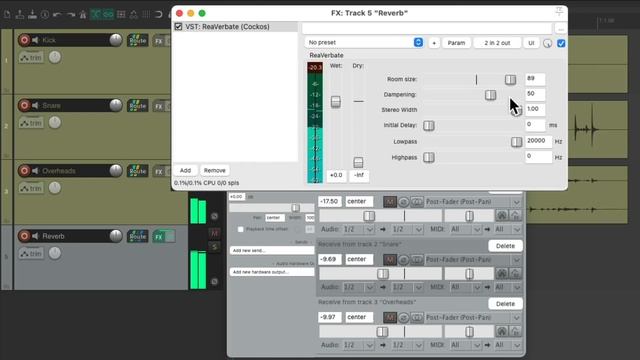
Task: Toggle the ripple editing toolbar icon
Action: [x=121, y=15]
